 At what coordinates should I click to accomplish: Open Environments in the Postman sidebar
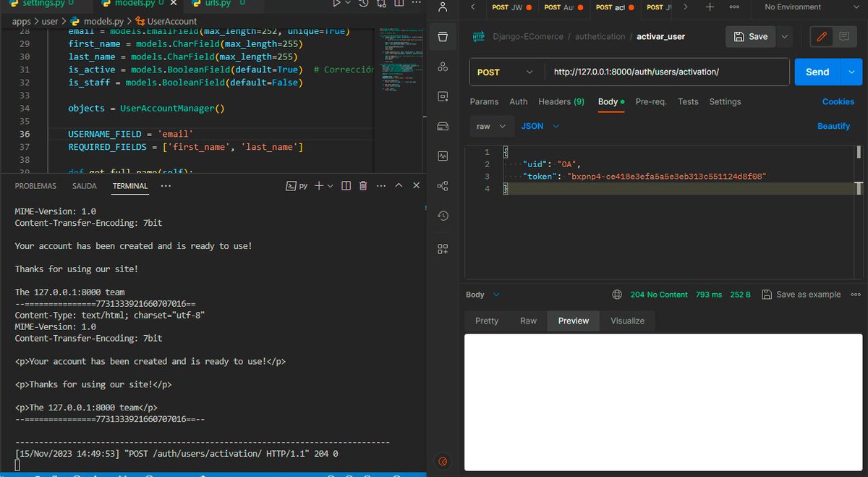coord(443,96)
